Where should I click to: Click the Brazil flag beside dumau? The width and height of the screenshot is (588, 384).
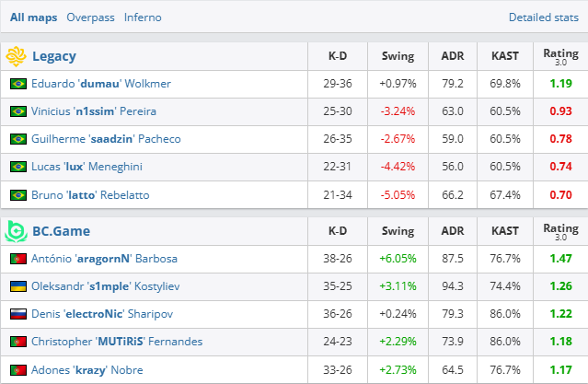tap(17, 84)
